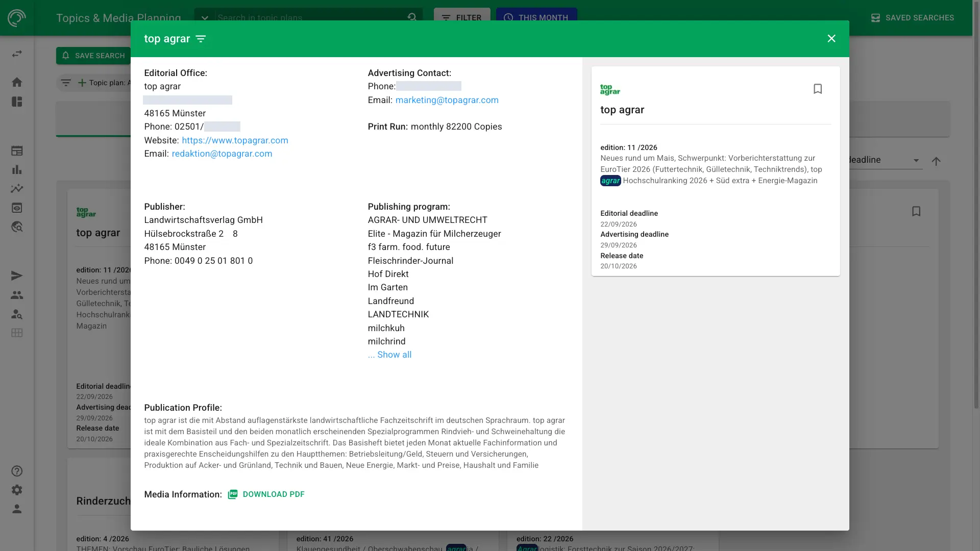The width and height of the screenshot is (980, 551).
Task: Open the send paper-plane icon in sidebar
Action: [x=17, y=276]
